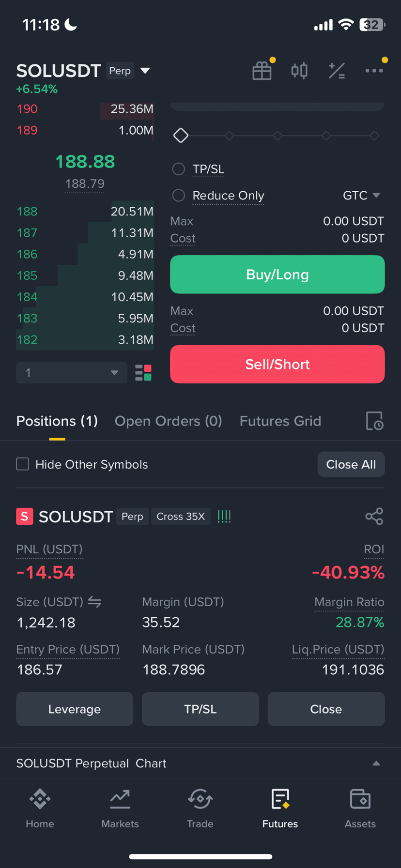
Task: Open the gift box rewards icon
Action: [262, 71]
